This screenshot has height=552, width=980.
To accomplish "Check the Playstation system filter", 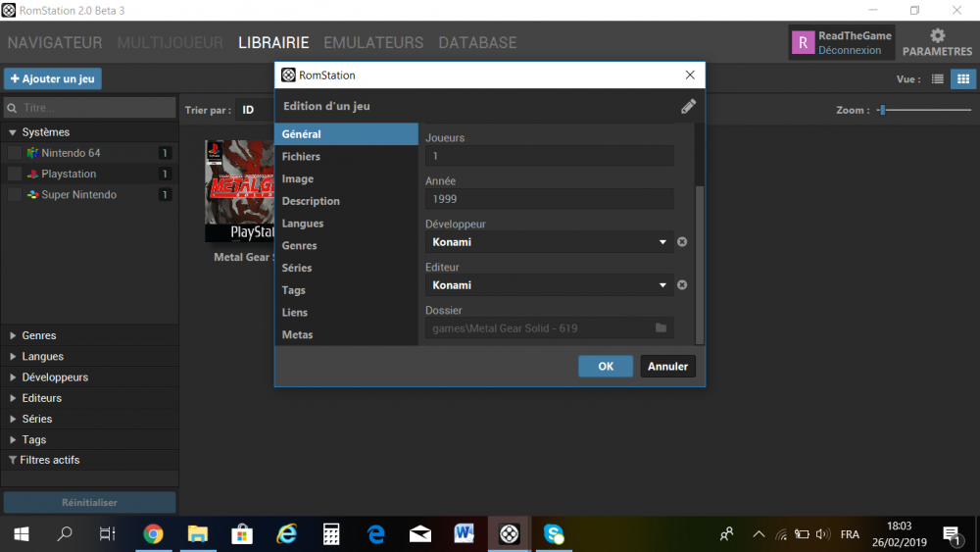I will point(15,174).
